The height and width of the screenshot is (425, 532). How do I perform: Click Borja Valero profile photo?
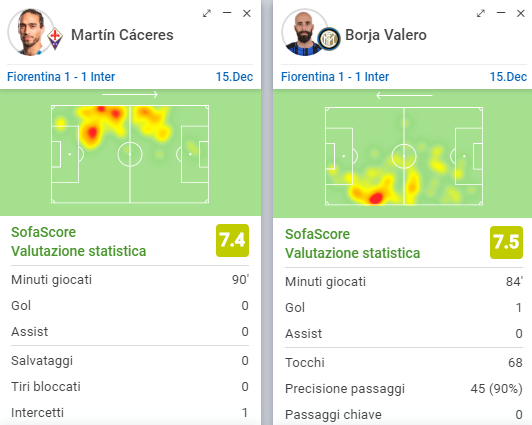click(x=304, y=32)
